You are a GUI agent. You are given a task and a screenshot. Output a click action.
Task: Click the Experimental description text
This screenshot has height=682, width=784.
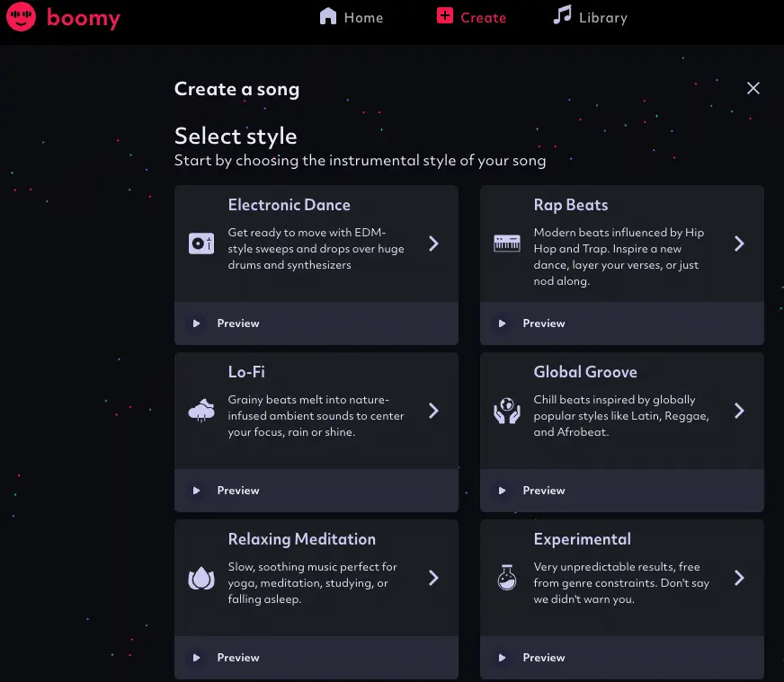(x=621, y=582)
